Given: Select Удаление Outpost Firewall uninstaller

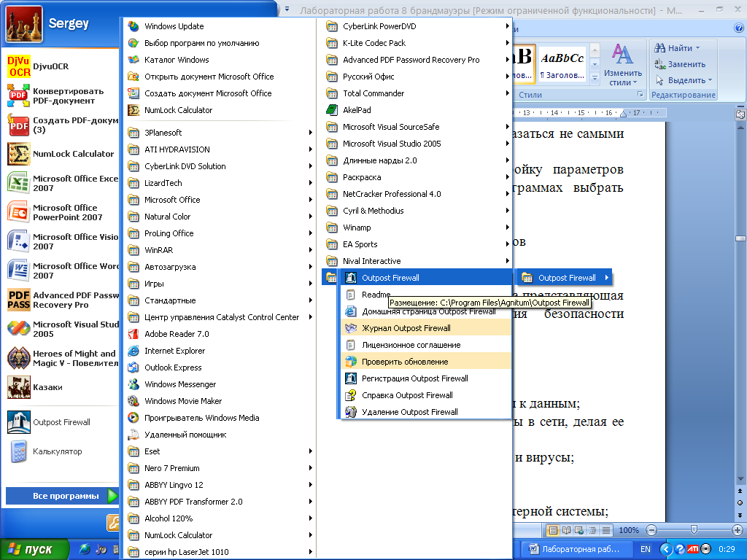Looking at the screenshot, I should click(x=425, y=412).
